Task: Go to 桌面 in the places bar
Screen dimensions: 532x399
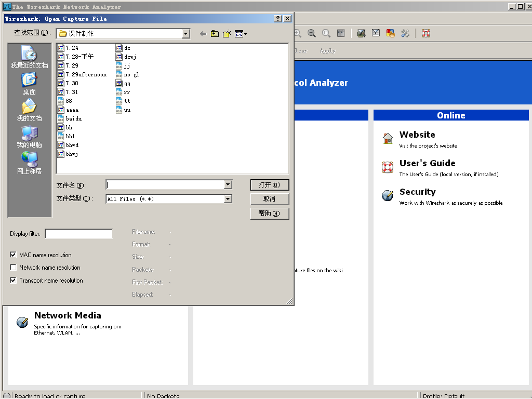Action: click(30, 84)
